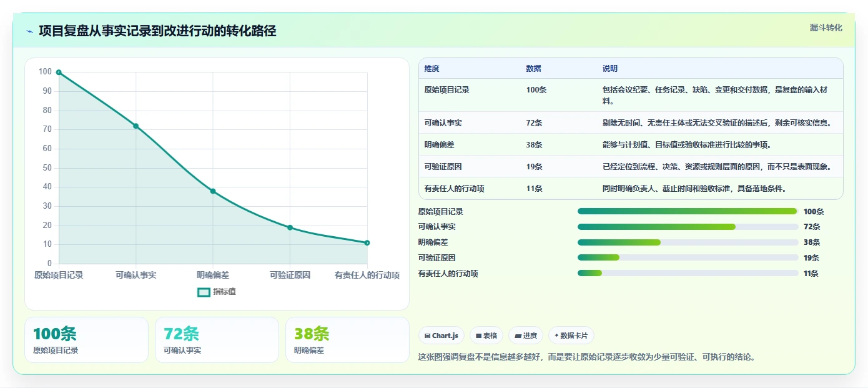This screenshot has width=868, height=388.
Task: Click the 维度 column header
Action: click(432, 69)
